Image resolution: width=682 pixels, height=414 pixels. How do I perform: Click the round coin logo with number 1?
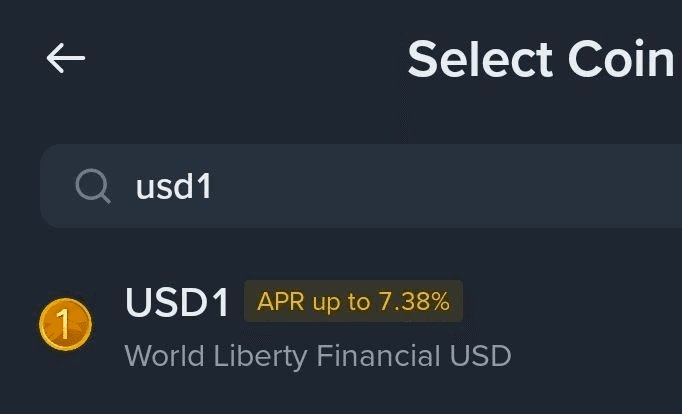(65, 325)
